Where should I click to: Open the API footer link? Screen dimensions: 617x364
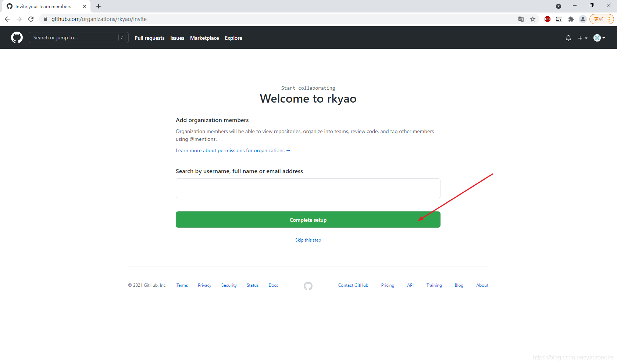coord(410,285)
